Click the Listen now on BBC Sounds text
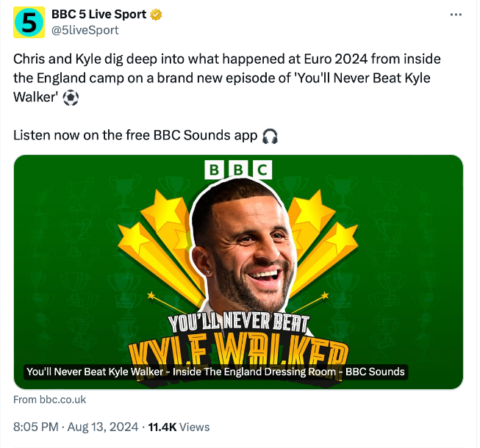Viewport: 480px width, 448px height. pos(136,136)
